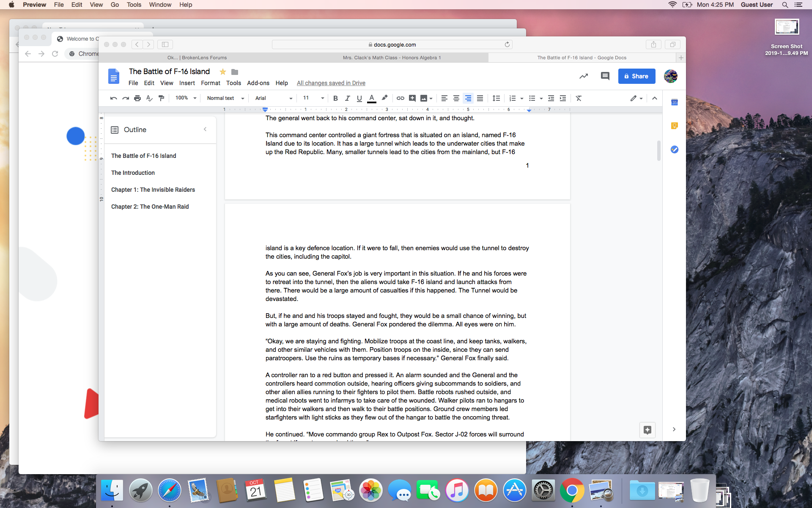Pick the highlight color marker tool
This screenshot has height=508, width=812.
click(x=384, y=98)
